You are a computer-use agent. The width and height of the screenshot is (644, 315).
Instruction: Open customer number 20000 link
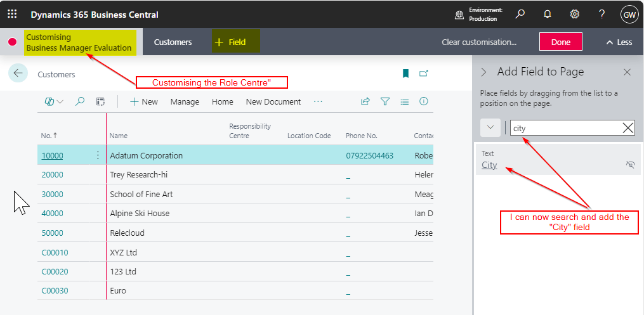52,175
